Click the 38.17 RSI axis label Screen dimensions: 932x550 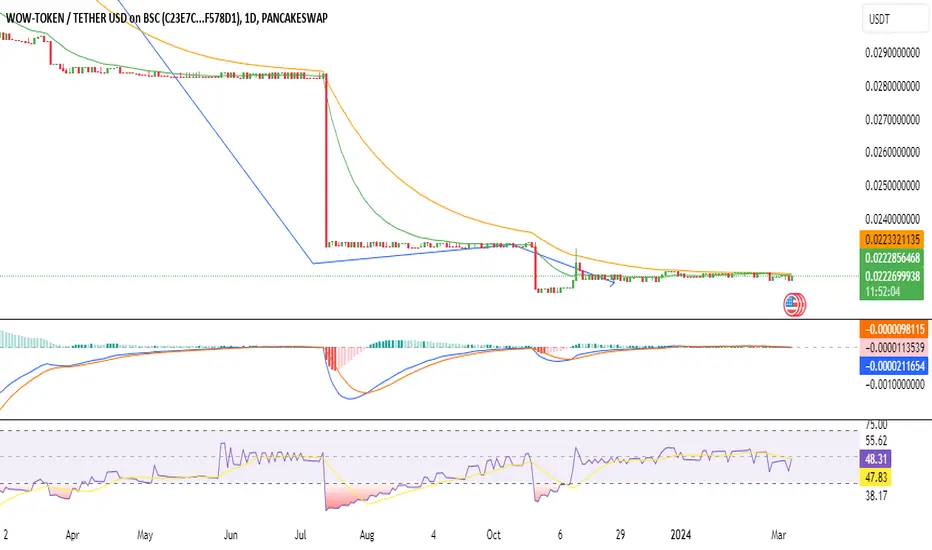coord(876,495)
